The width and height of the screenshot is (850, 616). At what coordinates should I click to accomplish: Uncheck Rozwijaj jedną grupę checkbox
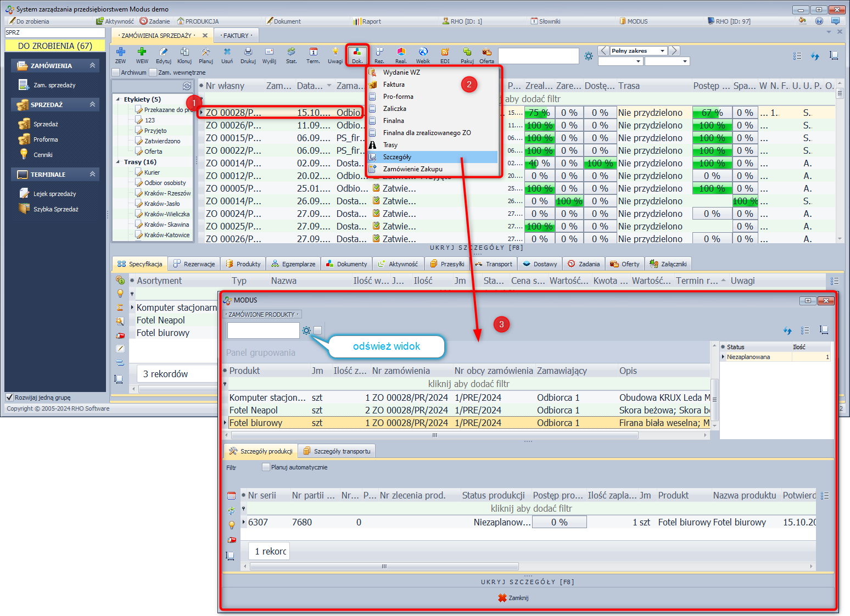point(9,397)
